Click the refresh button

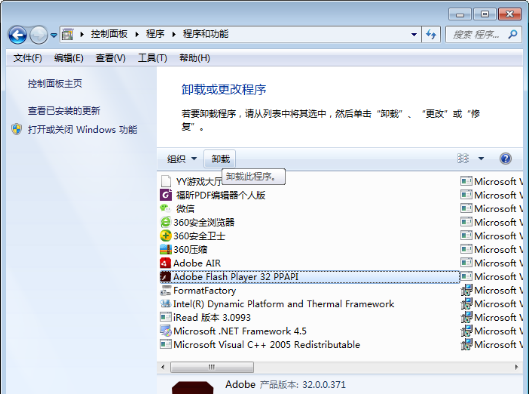(x=431, y=34)
